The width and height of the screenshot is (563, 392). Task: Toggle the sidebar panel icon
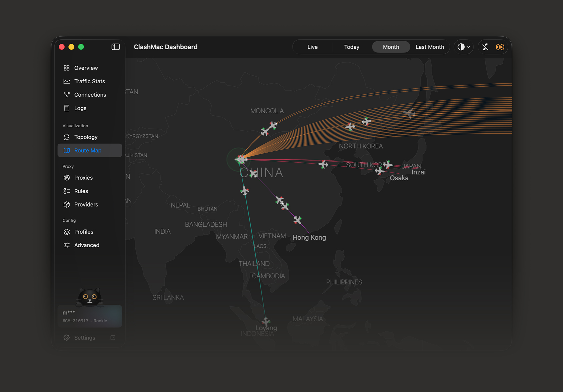point(115,47)
